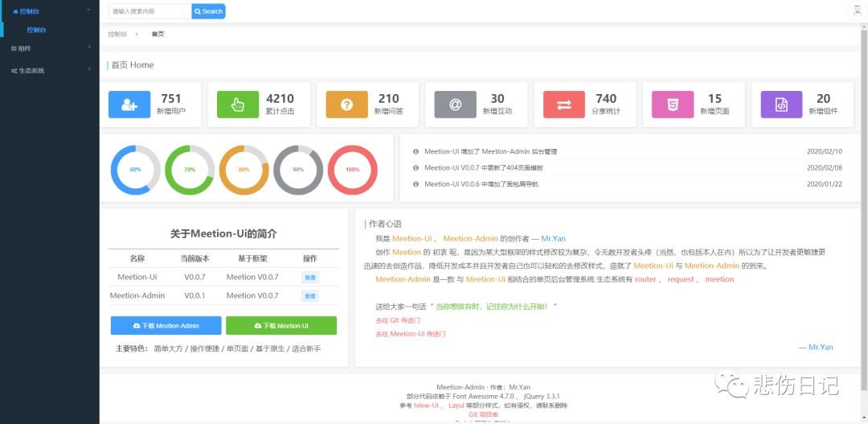Click the green 下载 Meetion-Ui button
The image size is (868, 424).
point(281,325)
